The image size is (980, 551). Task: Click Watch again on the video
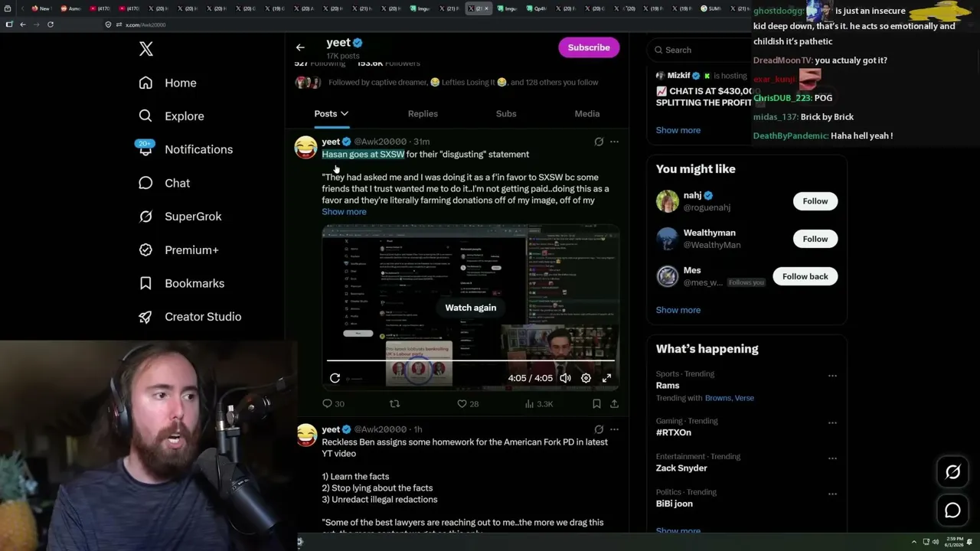click(x=471, y=308)
